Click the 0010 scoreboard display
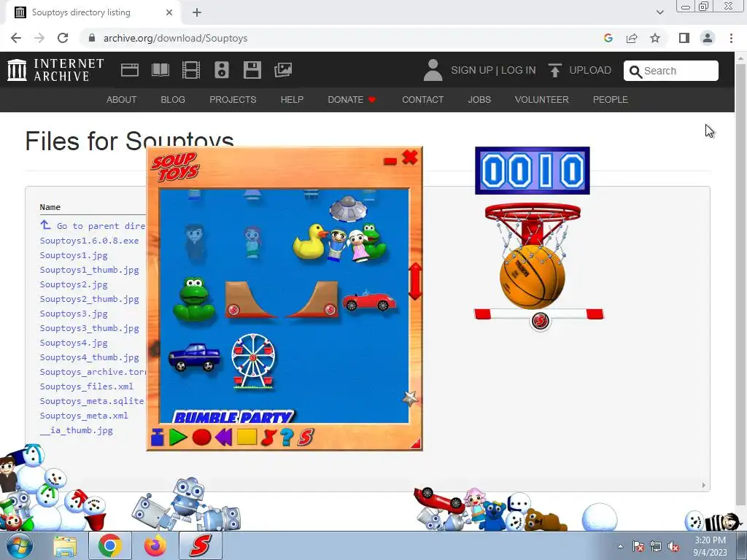747x560 pixels. click(x=532, y=171)
